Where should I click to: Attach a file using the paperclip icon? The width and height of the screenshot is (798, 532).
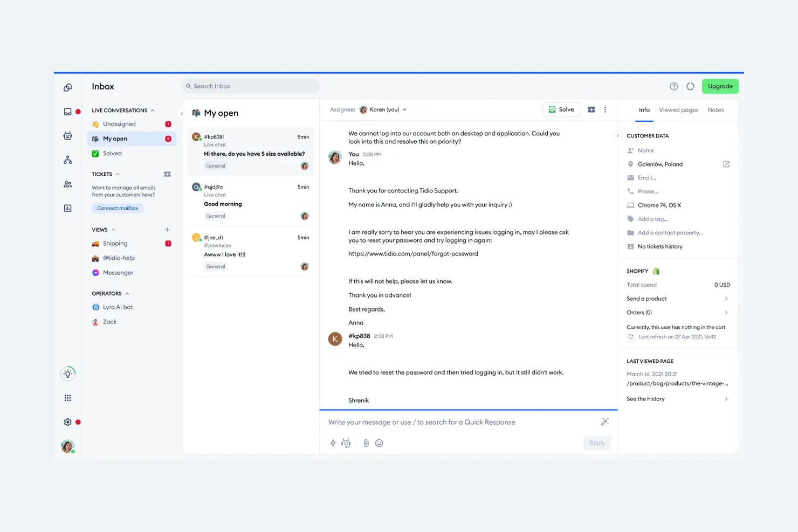tap(367, 443)
